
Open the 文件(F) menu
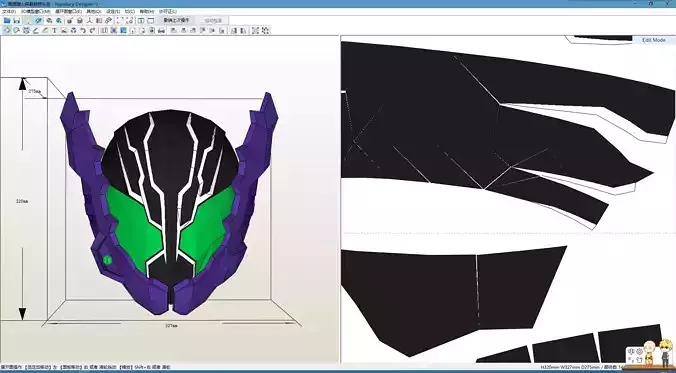[9, 11]
